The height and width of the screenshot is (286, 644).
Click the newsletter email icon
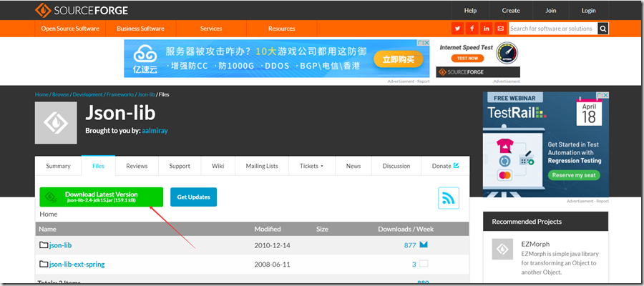coord(500,29)
